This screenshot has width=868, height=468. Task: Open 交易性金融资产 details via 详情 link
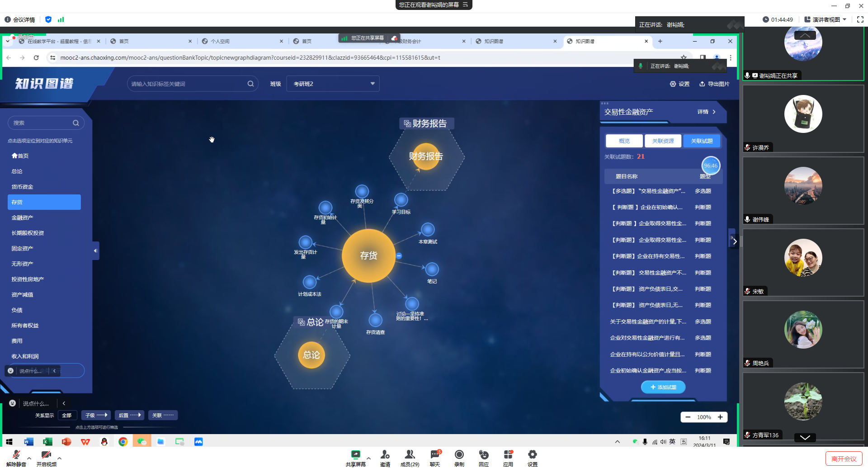pos(703,112)
